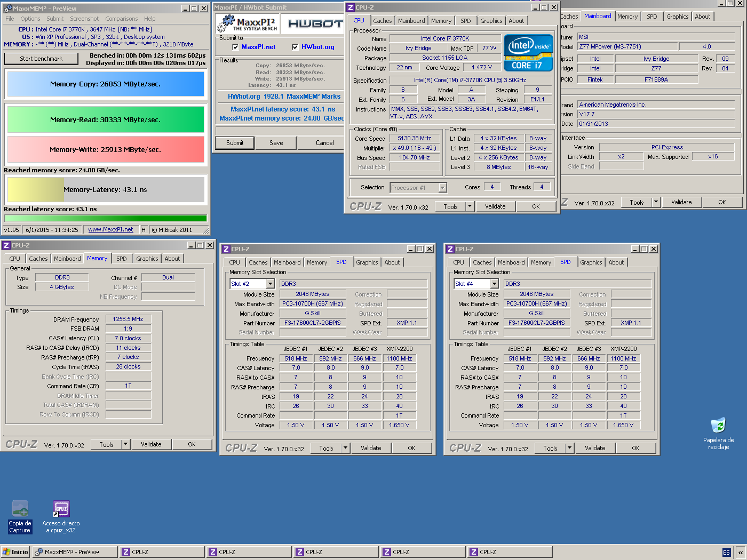
Task: Click the Intel Core i7 logo badge
Action: pos(528,53)
